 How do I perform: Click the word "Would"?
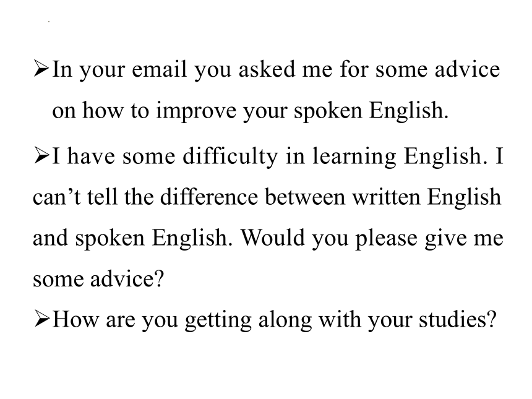pos(273,238)
